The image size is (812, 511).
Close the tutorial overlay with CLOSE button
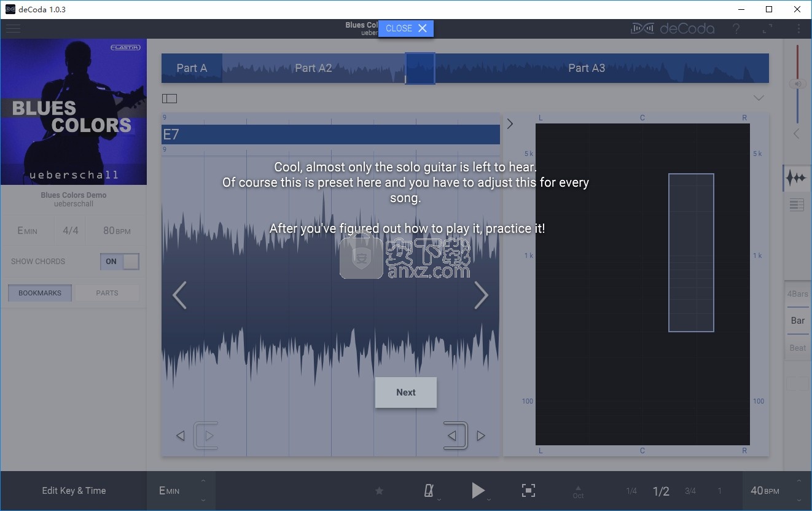406,28
